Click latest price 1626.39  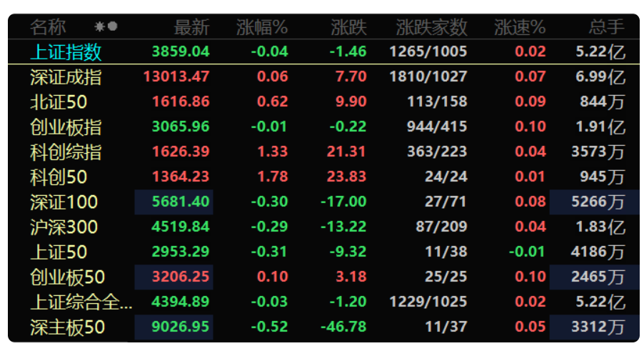(x=181, y=152)
